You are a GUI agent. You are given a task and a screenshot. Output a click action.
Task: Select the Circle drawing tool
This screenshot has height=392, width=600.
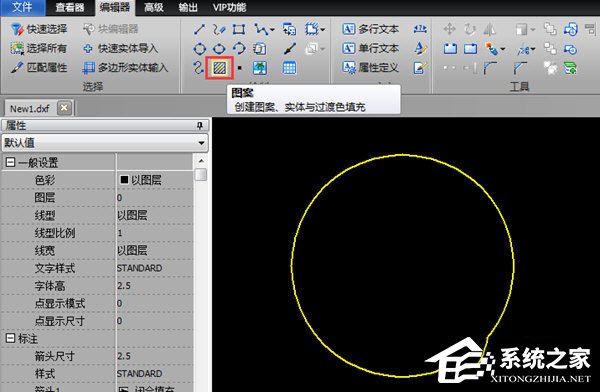tap(199, 49)
